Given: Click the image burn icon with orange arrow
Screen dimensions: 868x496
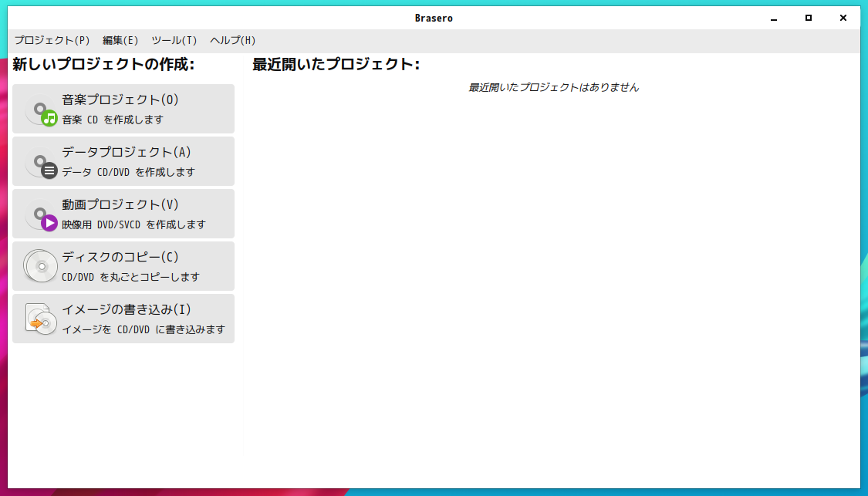Looking at the screenshot, I should (41, 319).
